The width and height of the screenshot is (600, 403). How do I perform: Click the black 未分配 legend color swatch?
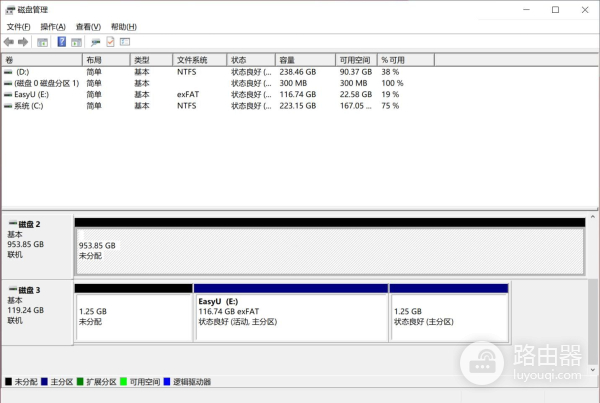click(x=9, y=381)
